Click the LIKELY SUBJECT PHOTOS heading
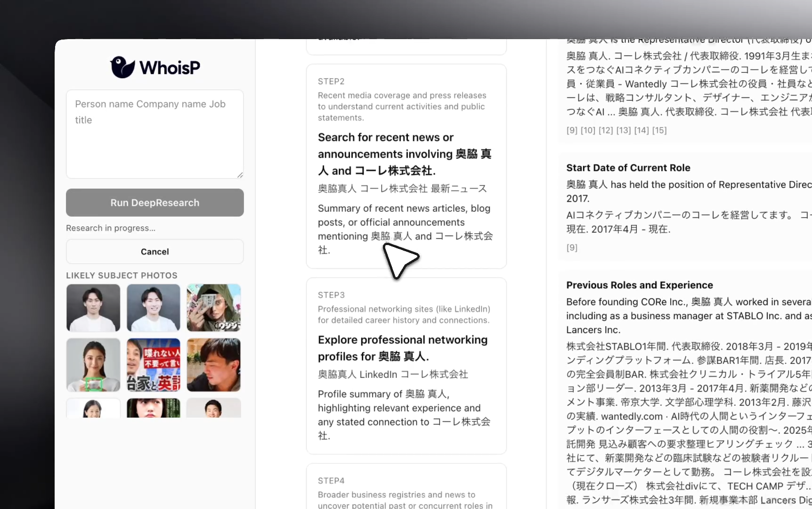Image resolution: width=812 pixels, height=509 pixels. point(121,275)
